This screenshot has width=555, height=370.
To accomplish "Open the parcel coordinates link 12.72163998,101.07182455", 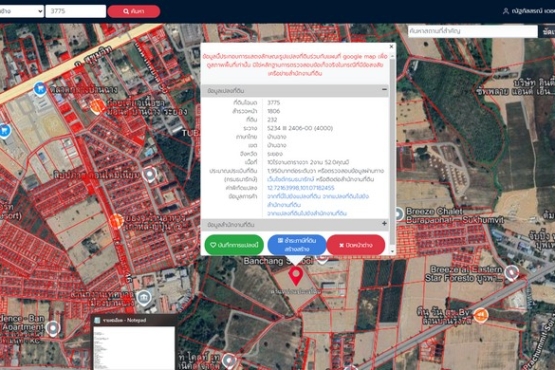I will [301, 188].
